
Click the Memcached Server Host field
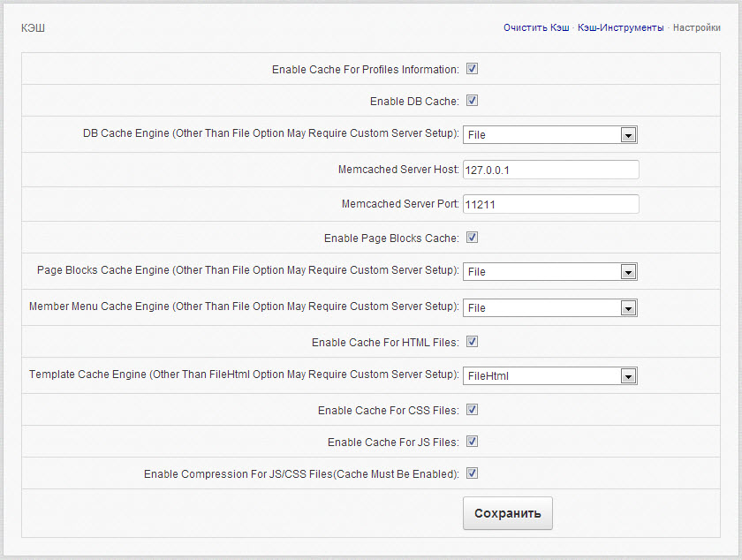[x=549, y=170]
